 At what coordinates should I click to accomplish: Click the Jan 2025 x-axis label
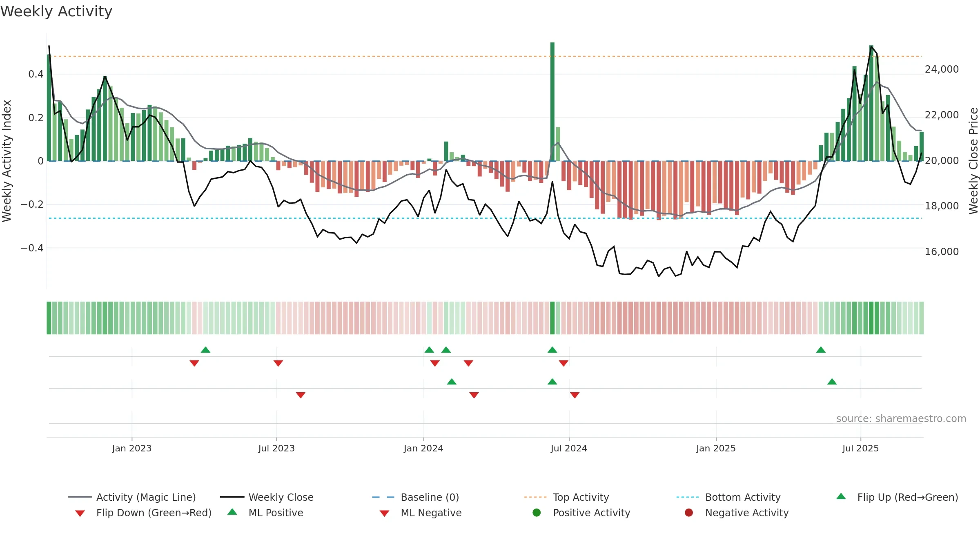pos(716,448)
